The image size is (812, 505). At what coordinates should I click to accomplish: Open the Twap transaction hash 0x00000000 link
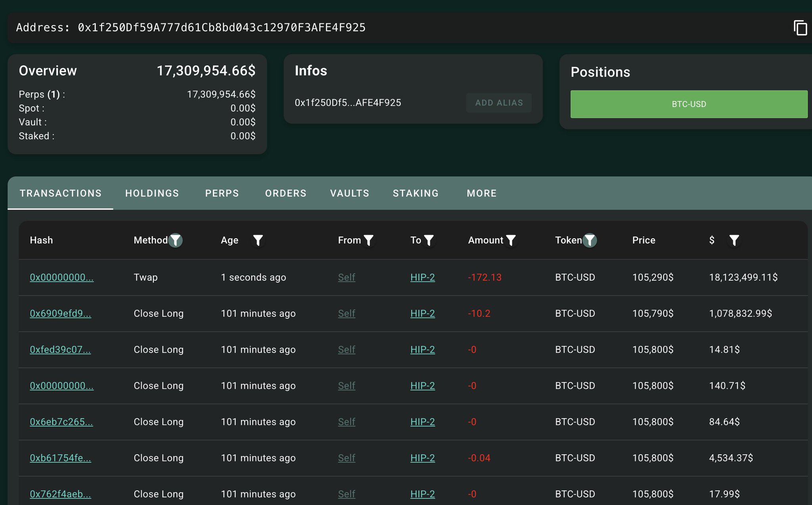[62, 277]
